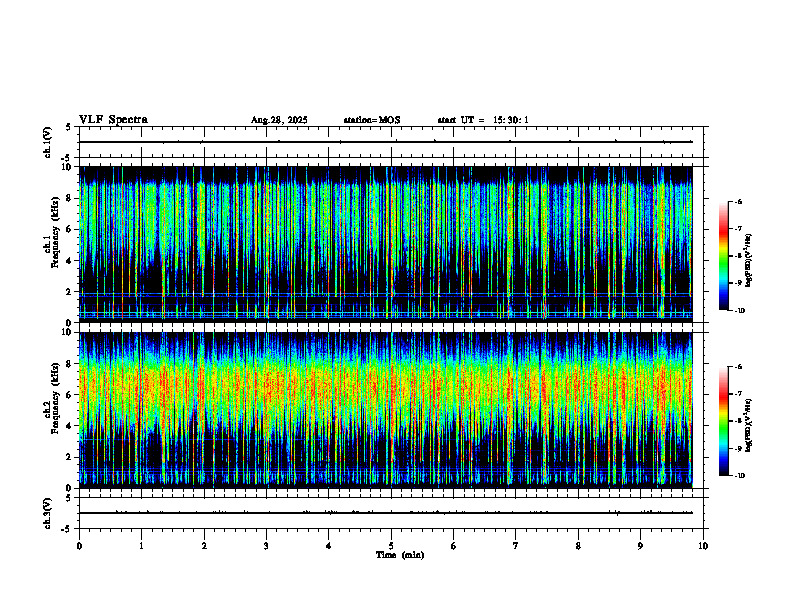Click inside the ch.2 spectrogram panel
The height and width of the screenshot is (612, 792).
pos(386,410)
